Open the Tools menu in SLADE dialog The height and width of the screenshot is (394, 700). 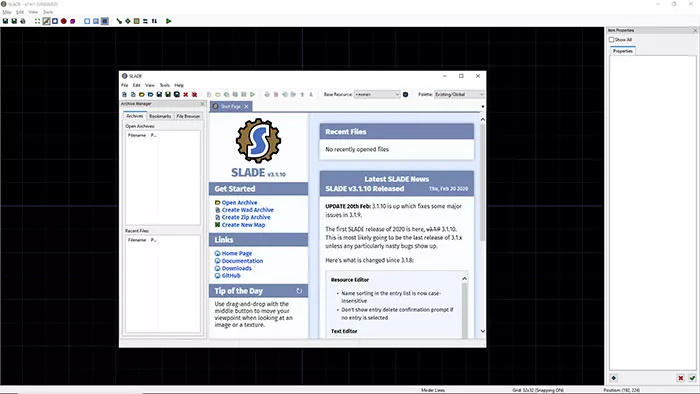165,85
